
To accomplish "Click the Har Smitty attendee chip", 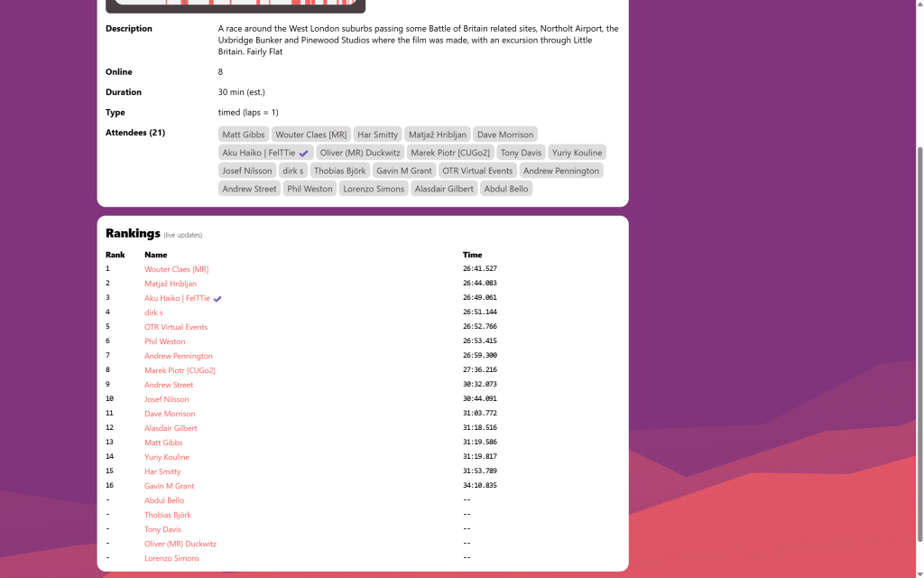I will pyautogui.click(x=377, y=135).
